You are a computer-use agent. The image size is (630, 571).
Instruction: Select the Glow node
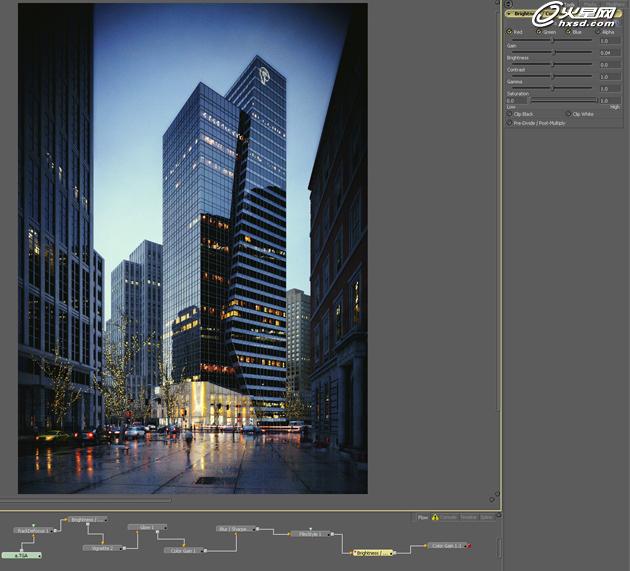[x=145, y=527]
